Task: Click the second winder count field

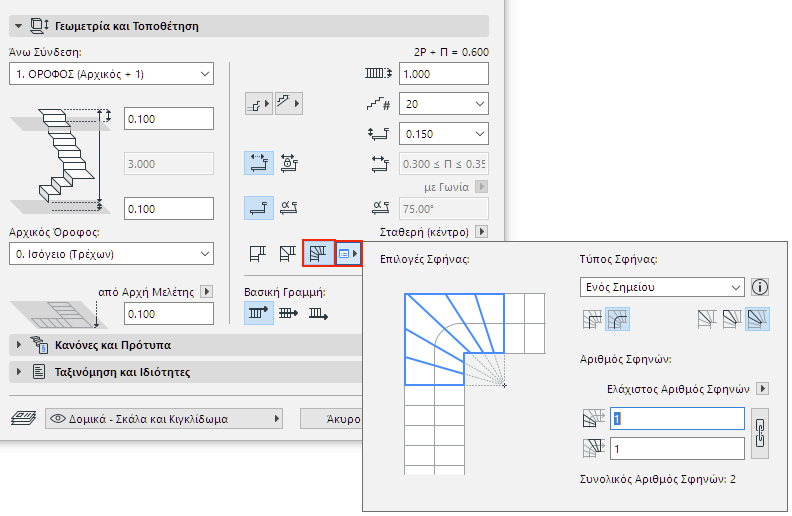Action: coord(677,448)
